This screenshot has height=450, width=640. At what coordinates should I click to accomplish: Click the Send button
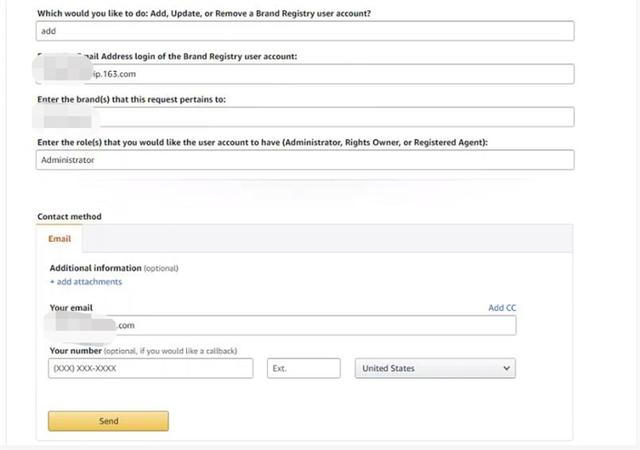pyautogui.click(x=108, y=421)
